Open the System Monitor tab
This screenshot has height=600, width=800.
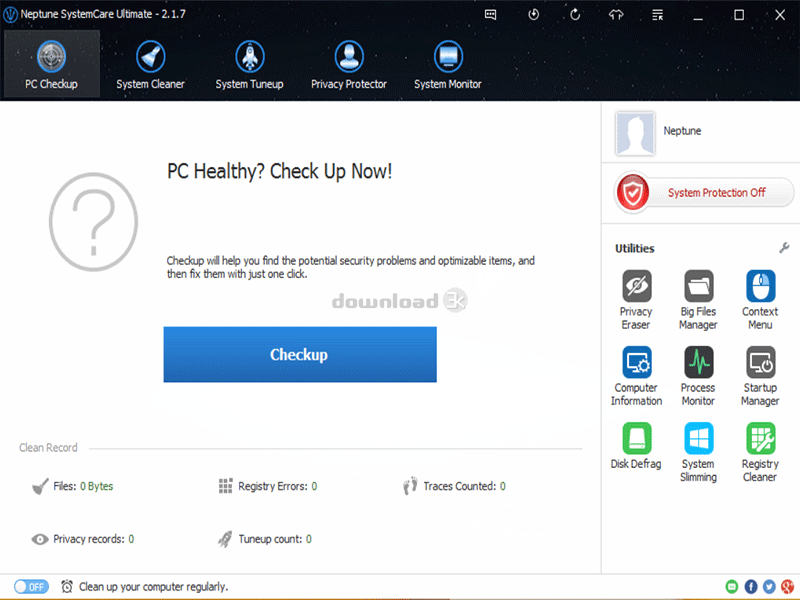coord(448,64)
